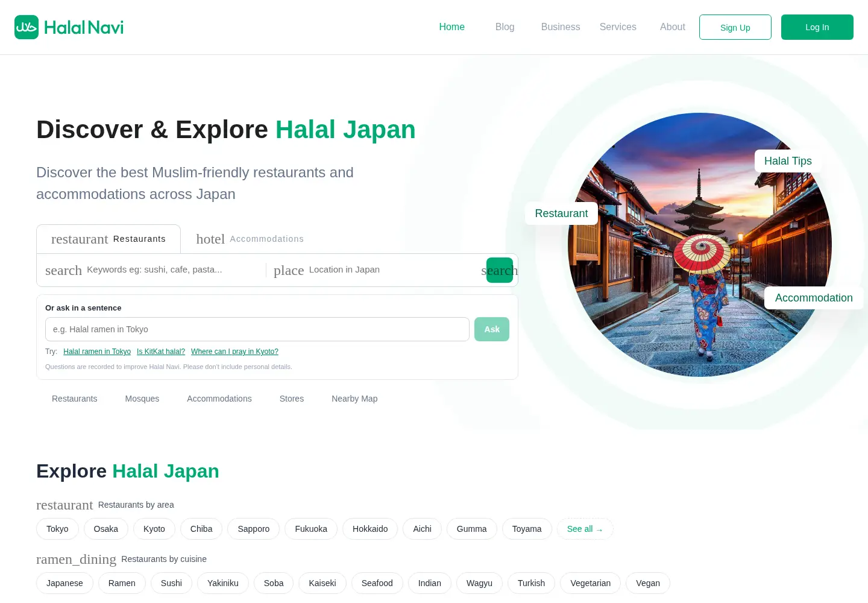Click the green search button icon
Image resolution: width=868 pixels, height=603 pixels.
point(500,270)
